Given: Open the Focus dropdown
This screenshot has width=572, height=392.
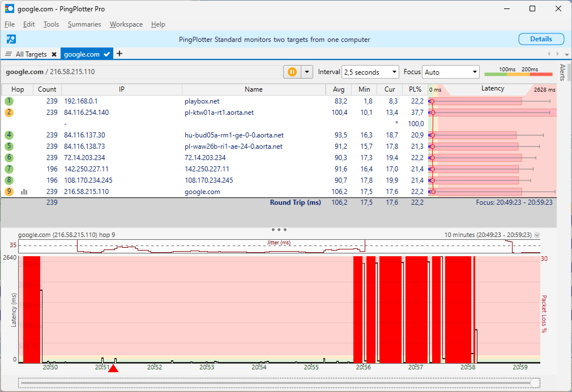Looking at the screenshot, I should pos(451,72).
